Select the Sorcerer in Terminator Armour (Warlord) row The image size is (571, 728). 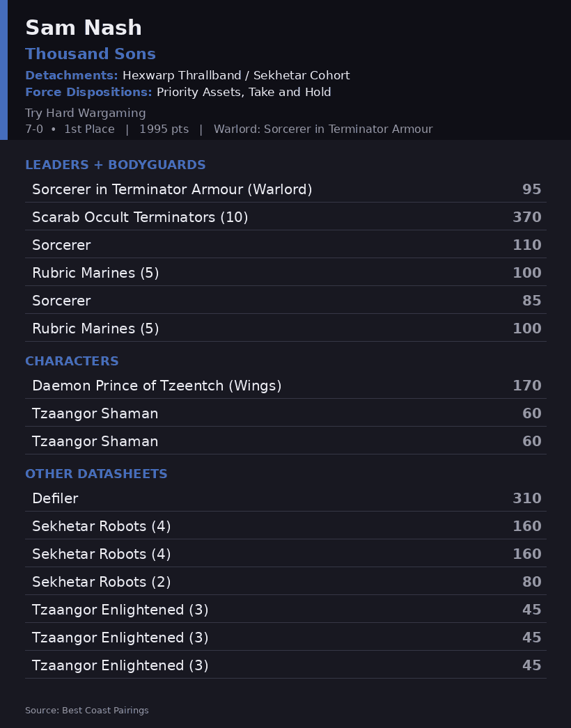tap(285, 189)
